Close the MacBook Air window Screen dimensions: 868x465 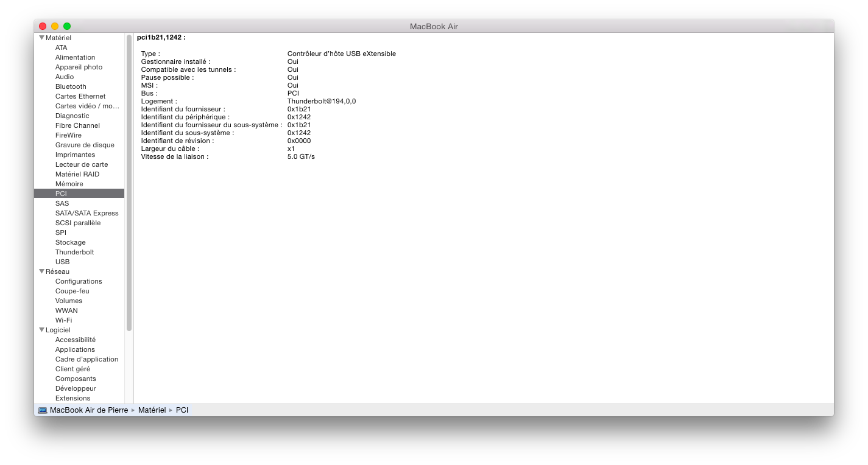point(43,26)
